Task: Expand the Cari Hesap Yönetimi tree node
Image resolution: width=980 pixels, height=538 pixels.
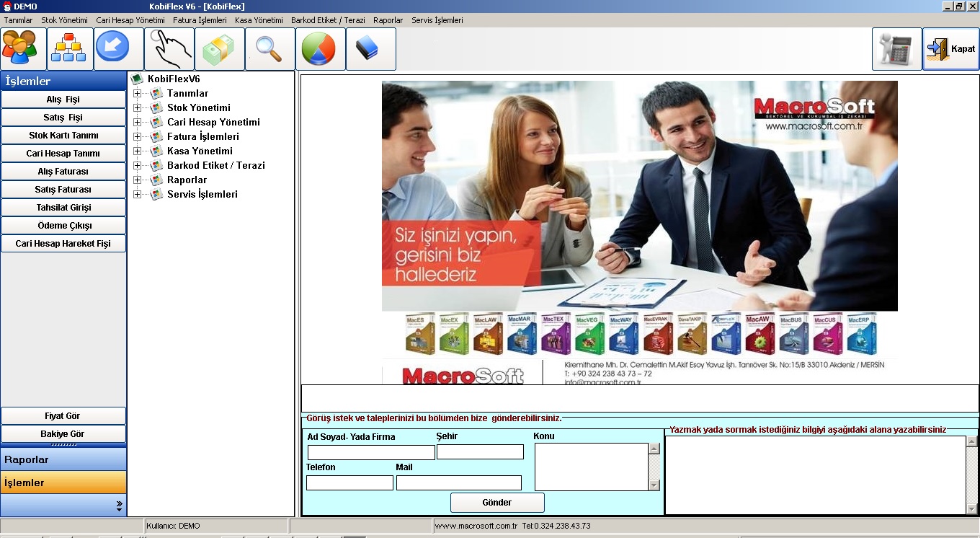Action: [x=137, y=123]
